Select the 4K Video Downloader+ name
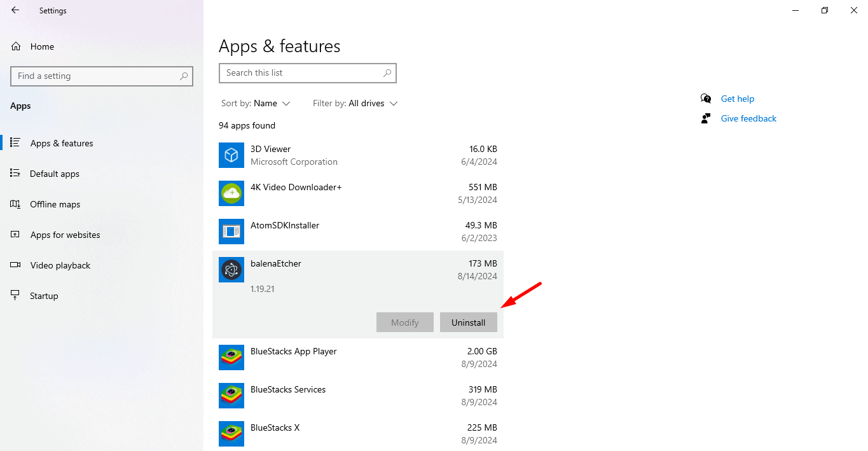 pyautogui.click(x=296, y=187)
